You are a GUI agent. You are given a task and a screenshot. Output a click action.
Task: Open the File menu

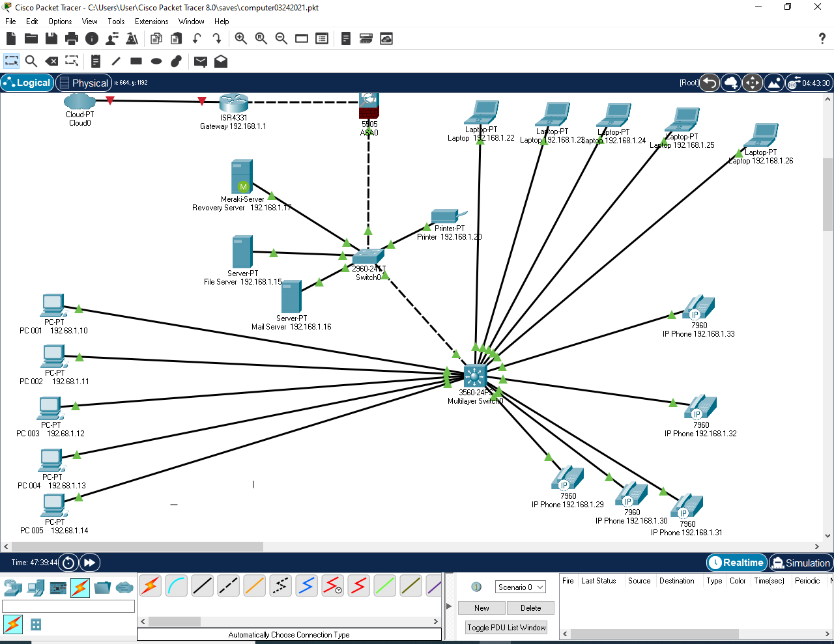pos(10,21)
